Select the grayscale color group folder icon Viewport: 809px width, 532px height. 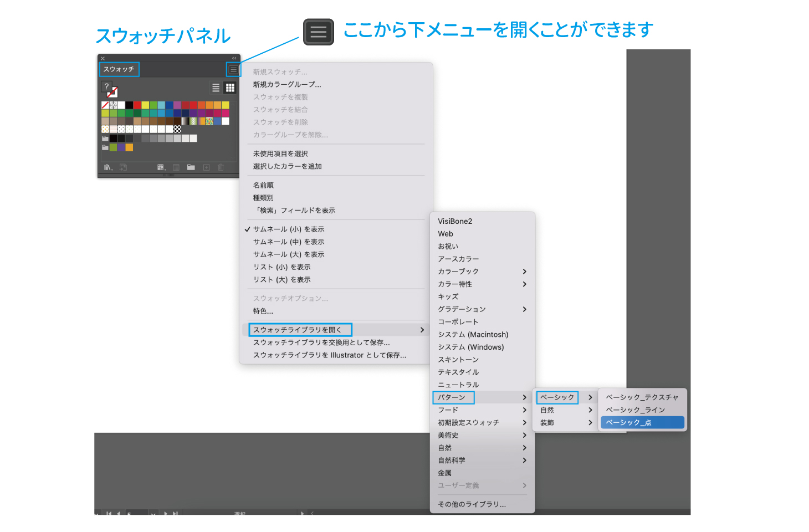coord(105,139)
